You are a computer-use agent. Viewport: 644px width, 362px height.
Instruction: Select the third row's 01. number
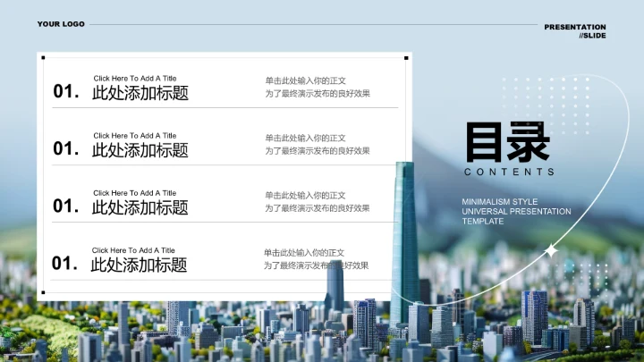click(66, 206)
